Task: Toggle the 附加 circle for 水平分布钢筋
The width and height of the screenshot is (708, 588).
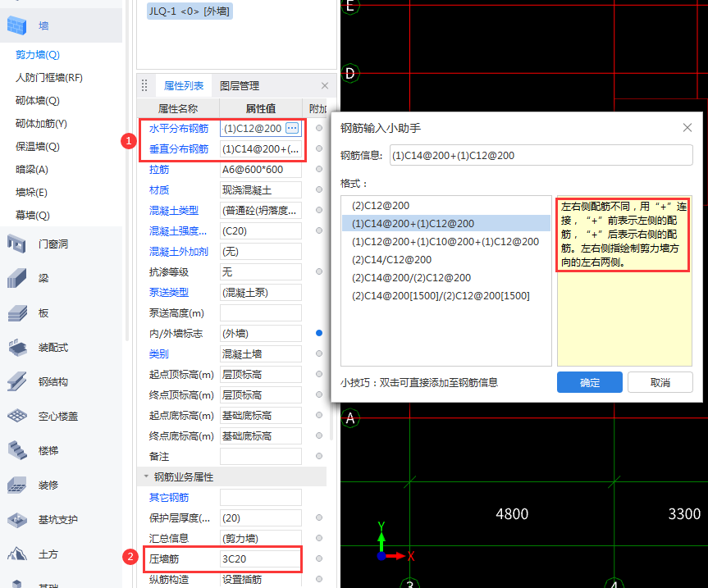Action: (319, 128)
